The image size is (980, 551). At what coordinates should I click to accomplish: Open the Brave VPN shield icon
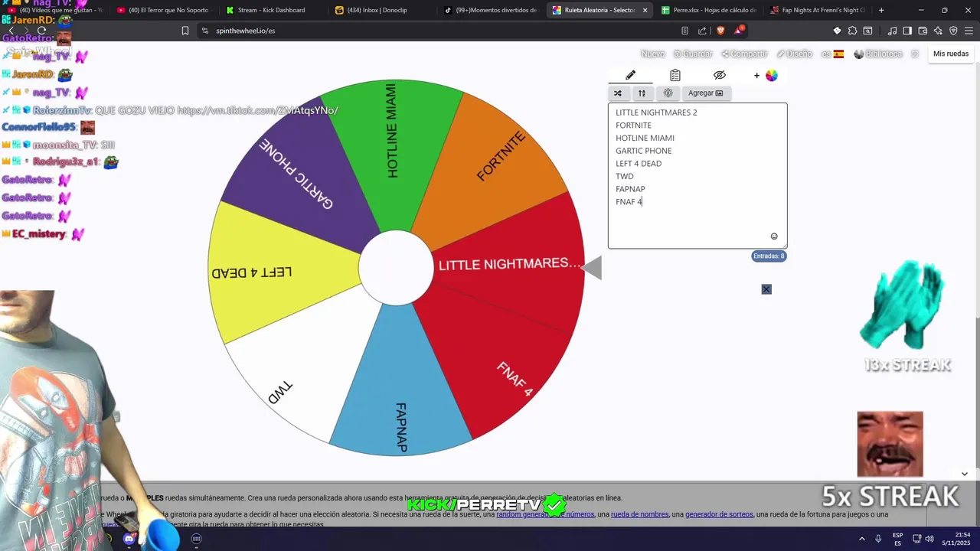(953, 31)
